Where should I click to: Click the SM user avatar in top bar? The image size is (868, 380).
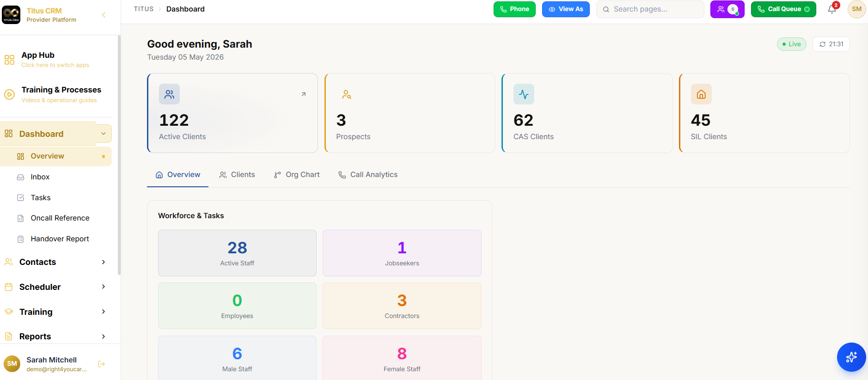point(856,9)
